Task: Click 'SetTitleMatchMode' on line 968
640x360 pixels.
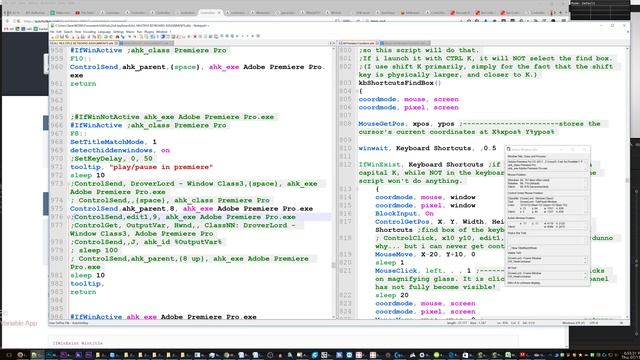Action: coord(107,142)
